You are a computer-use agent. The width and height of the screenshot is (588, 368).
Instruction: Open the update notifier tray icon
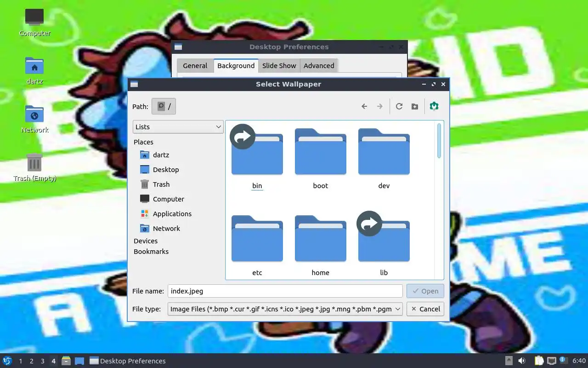[564, 361]
